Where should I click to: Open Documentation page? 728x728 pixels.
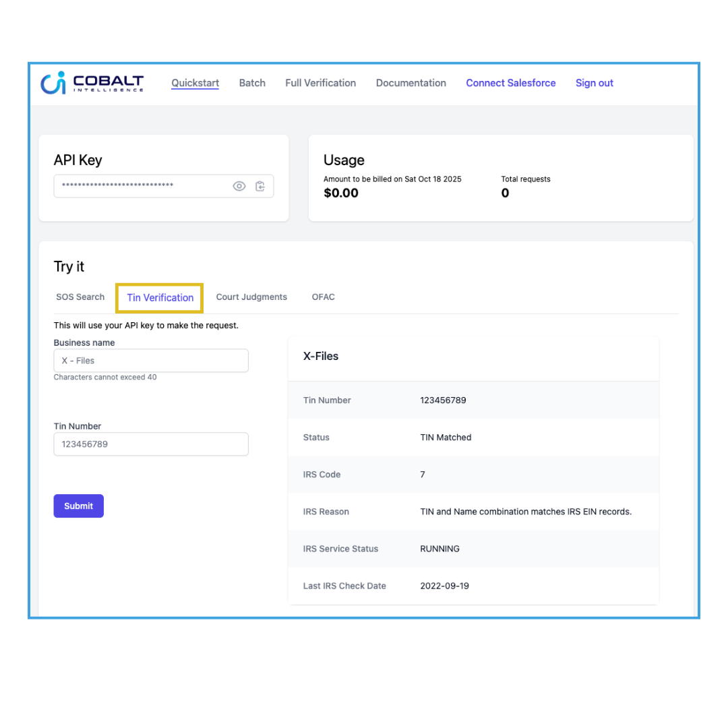pos(411,83)
